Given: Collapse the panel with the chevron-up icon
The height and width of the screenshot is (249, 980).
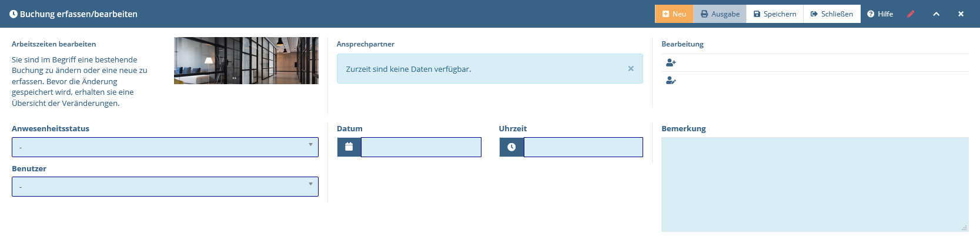Looking at the screenshot, I should coord(936,14).
